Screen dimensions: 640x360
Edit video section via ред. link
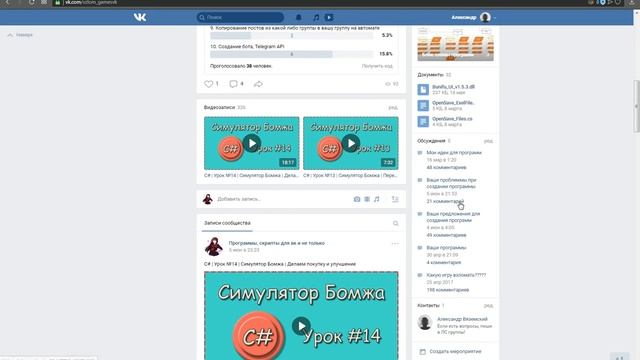click(393, 108)
